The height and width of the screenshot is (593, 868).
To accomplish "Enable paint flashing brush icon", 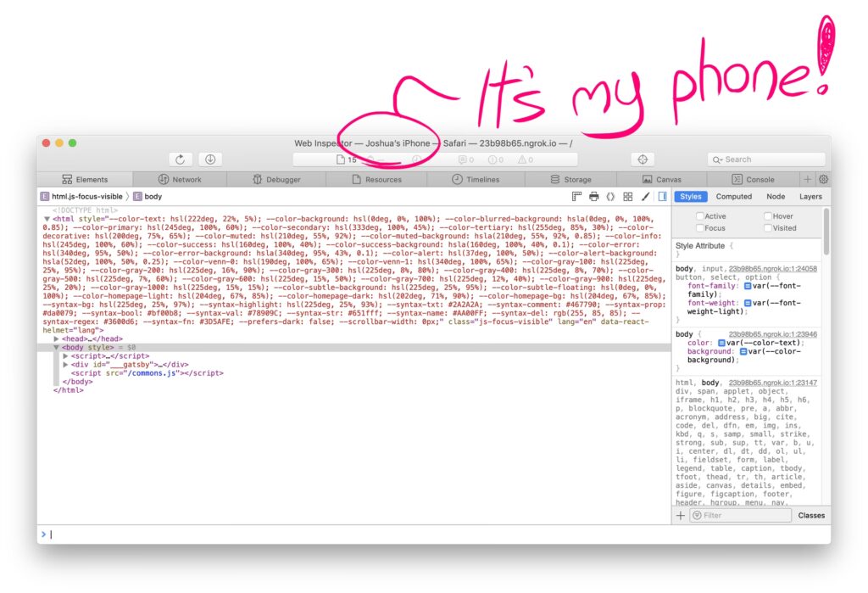I will point(645,197).
